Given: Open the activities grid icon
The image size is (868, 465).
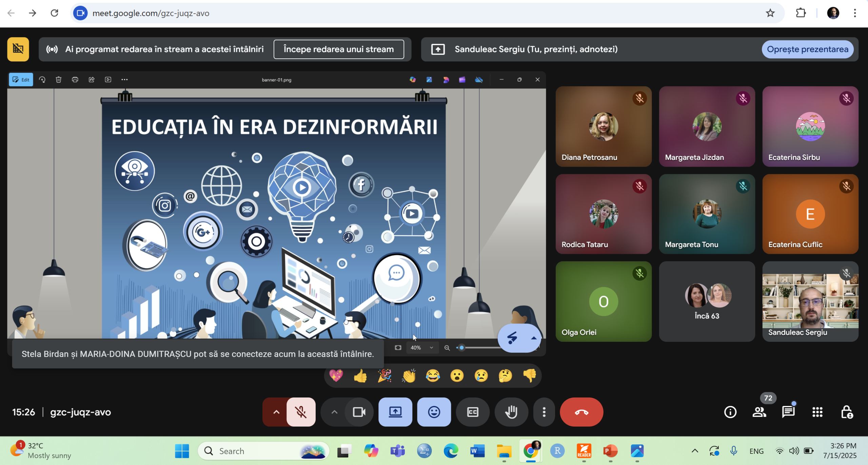Looking at the screenshot, I should pos(817,412).
